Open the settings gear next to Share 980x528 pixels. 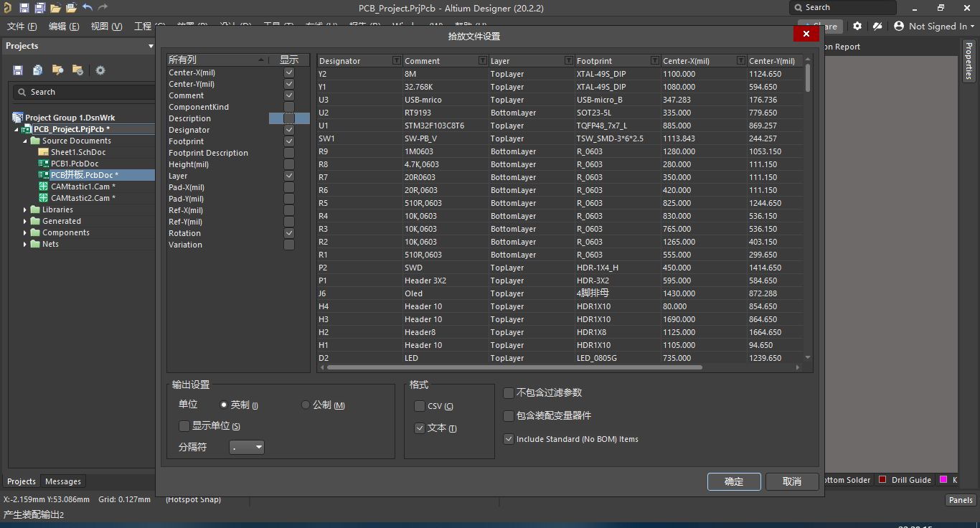[x=857, y=26]
